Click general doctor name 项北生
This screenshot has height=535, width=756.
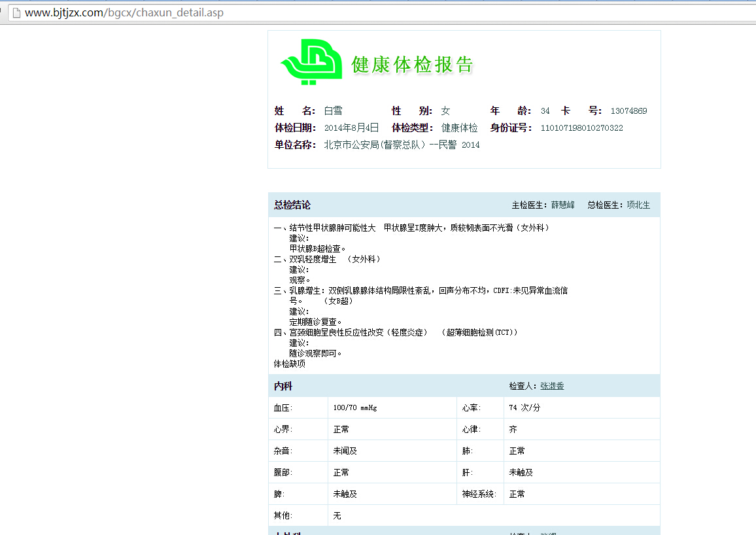pyautogui.click(x=638, y=205)
